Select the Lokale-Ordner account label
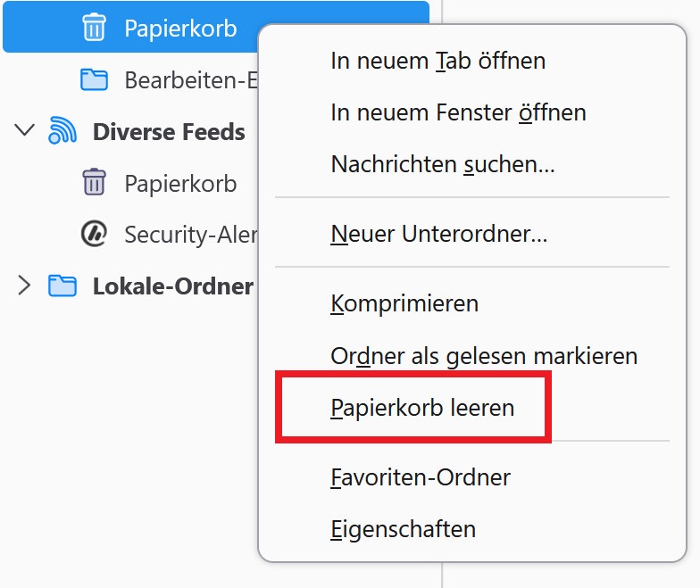The width and height of the screenshot is (700, 588). click(x=173, y=286)
